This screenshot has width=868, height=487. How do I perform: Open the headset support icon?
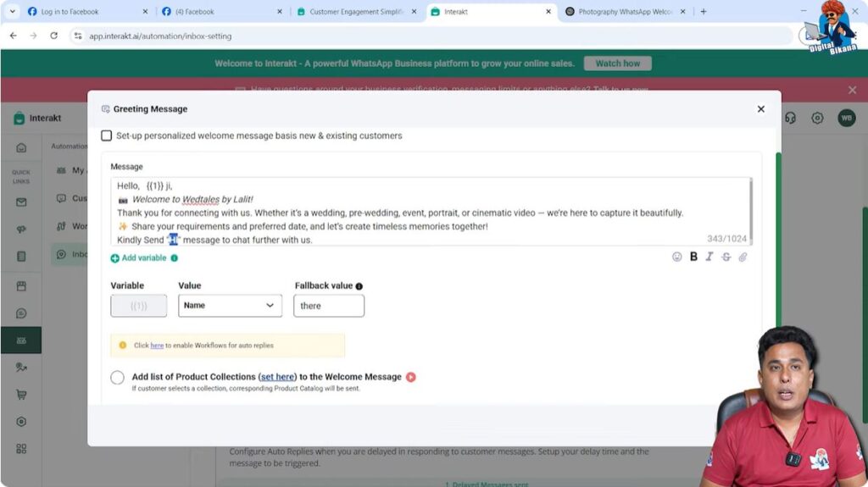tap(790, 118)
